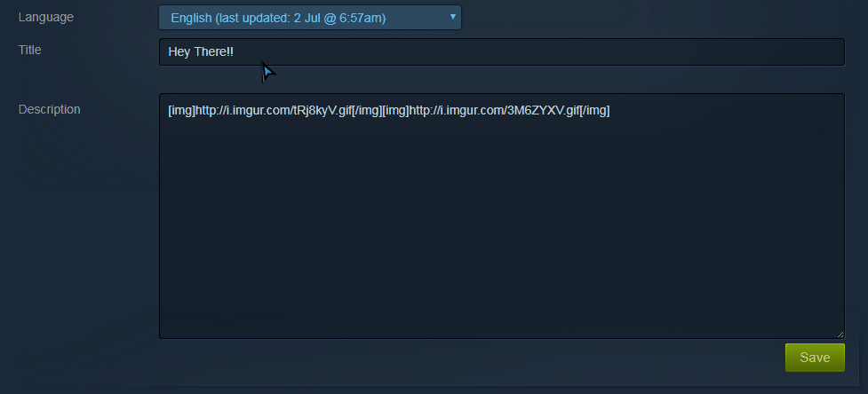Click the 'Description' field label

point(49,109)
